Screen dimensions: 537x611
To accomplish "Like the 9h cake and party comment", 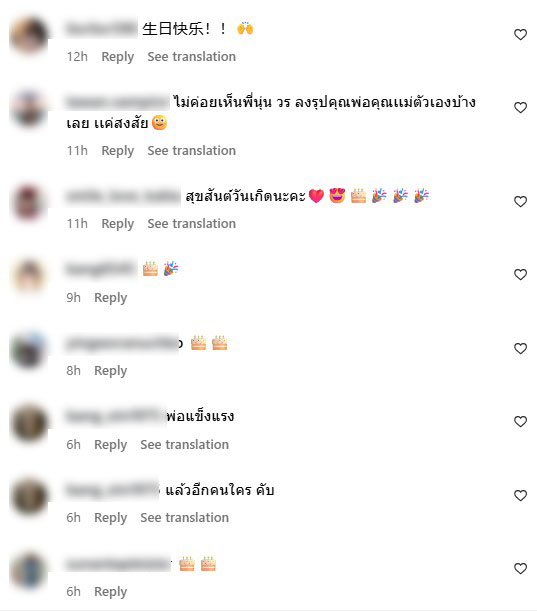I will click(x=520, y=275).
